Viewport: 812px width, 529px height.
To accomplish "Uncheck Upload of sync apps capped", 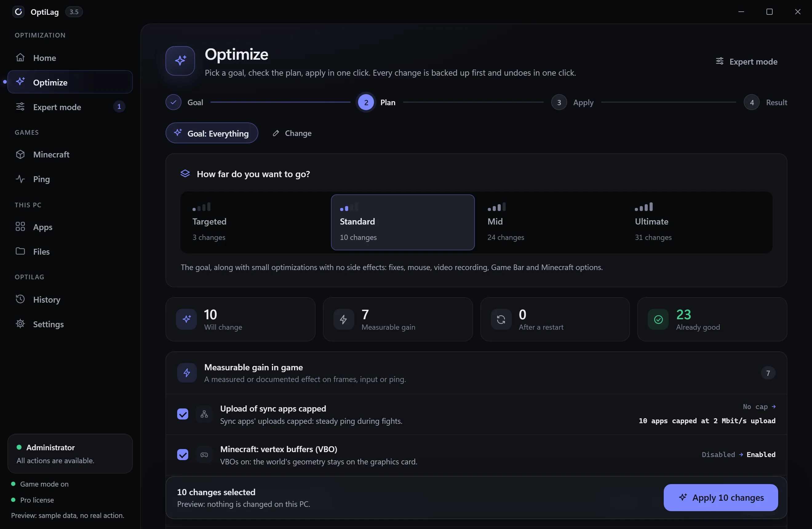I will (182, 414).
